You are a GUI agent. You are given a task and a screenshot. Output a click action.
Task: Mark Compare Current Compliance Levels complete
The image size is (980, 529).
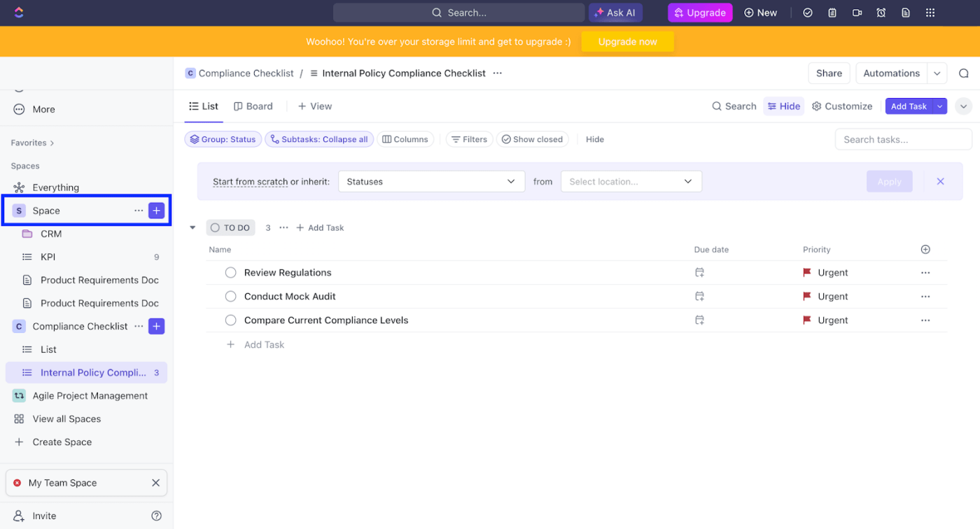pyautogui.click(x=230, y=320)
